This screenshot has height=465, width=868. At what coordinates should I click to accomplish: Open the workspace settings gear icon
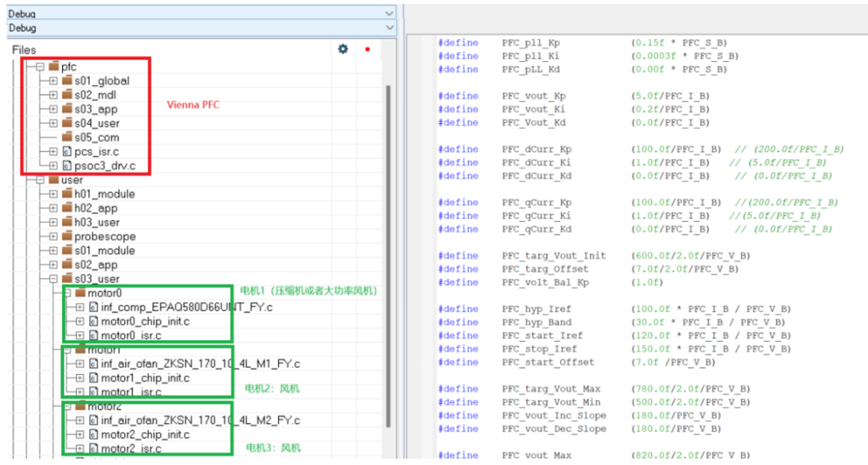(343, 49)
